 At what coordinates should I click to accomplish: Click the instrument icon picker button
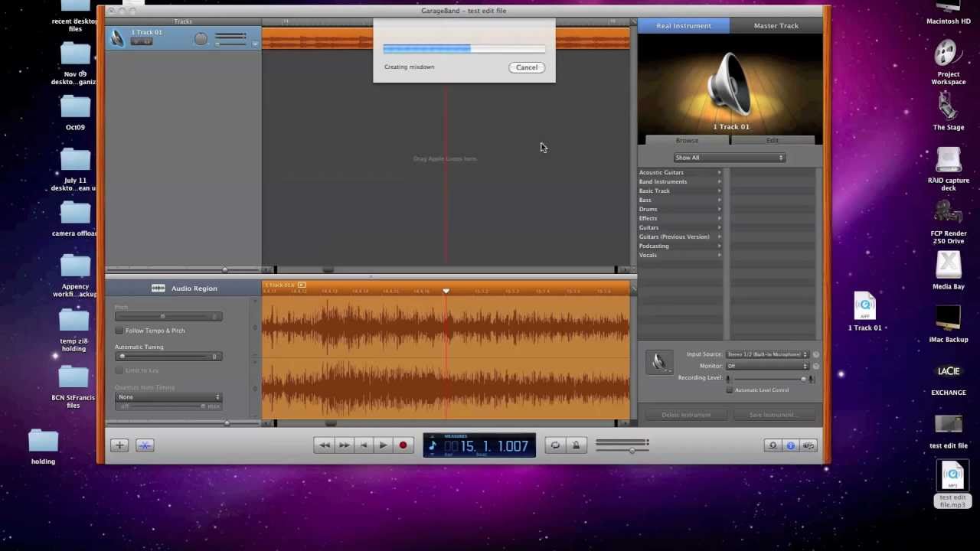(x=659, y=362)
